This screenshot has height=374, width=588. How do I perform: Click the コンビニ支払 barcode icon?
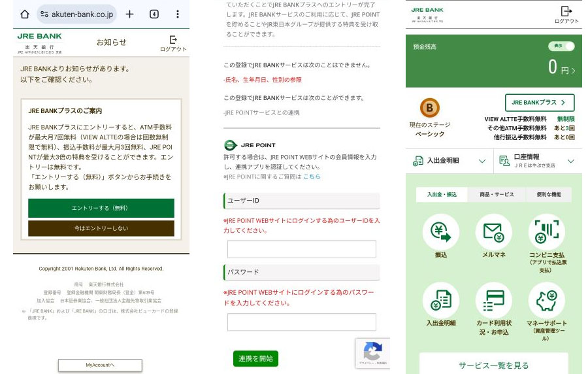pos(547,232)
